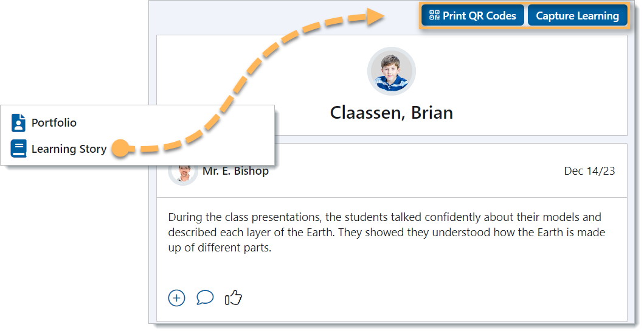The height and width of the screenshot is (333, 644).
Task: Add to post with plus circle icon
Action: click(176, 298)
